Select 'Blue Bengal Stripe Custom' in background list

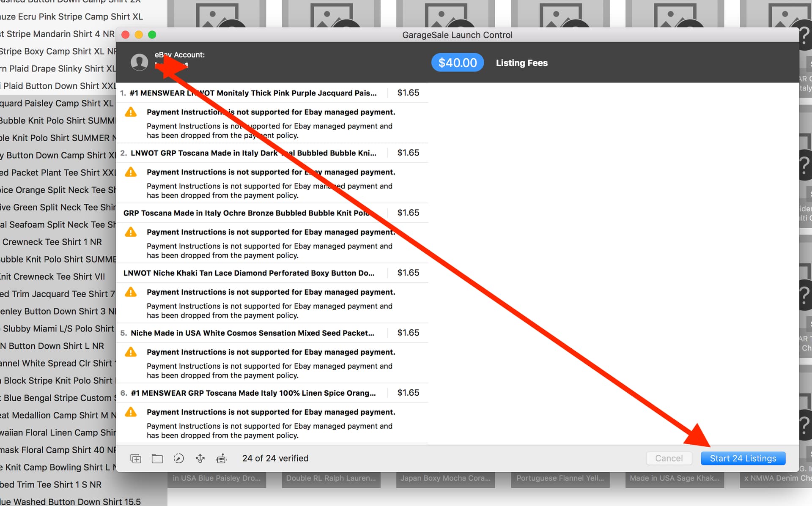coord(58,398)
